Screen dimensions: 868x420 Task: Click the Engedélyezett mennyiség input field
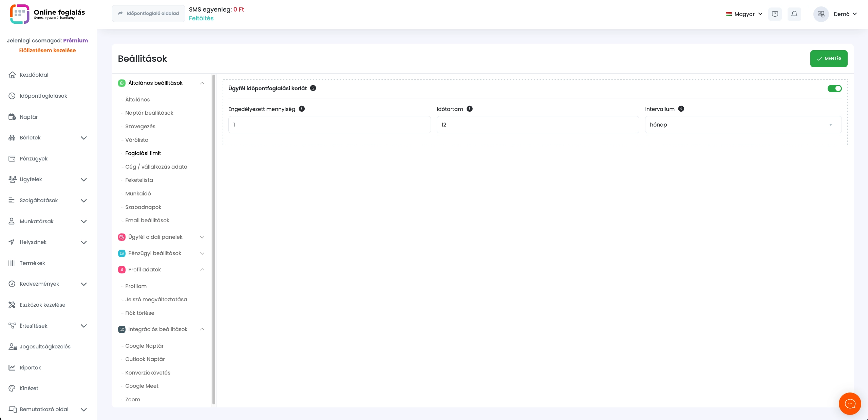(x=329, y=125)
